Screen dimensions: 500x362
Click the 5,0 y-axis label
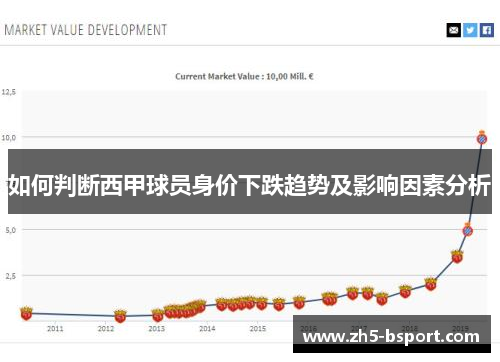pos(11,230)
